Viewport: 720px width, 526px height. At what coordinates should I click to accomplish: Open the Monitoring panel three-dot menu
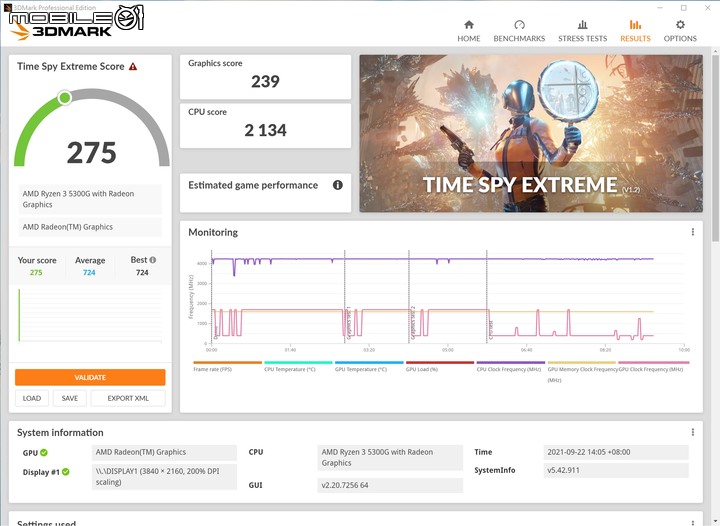pyautogui.click(x=692, y=232)
